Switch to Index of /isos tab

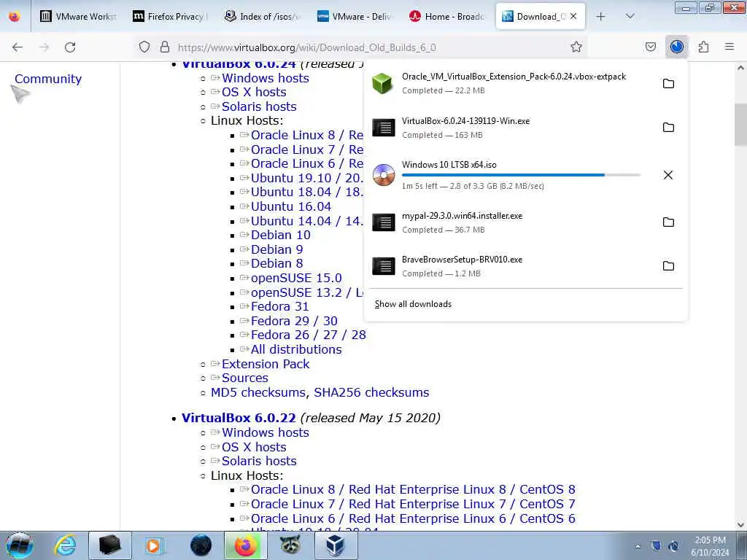262,16
